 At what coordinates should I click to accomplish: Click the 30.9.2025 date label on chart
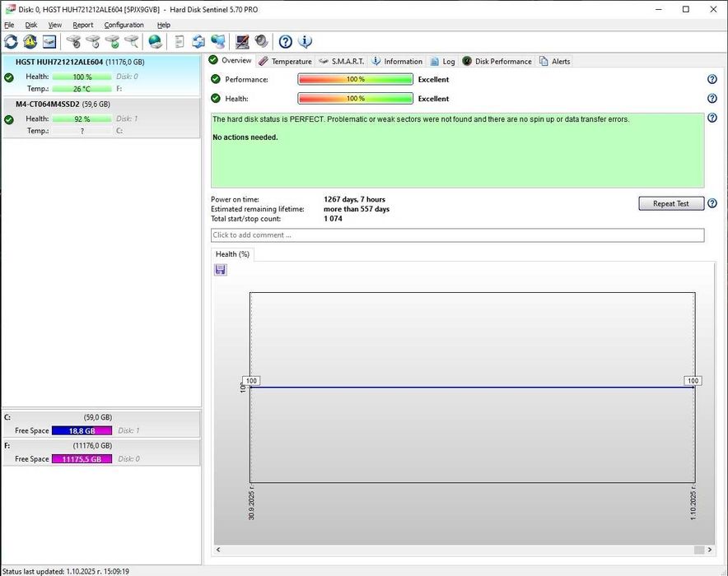coord(252,503)
